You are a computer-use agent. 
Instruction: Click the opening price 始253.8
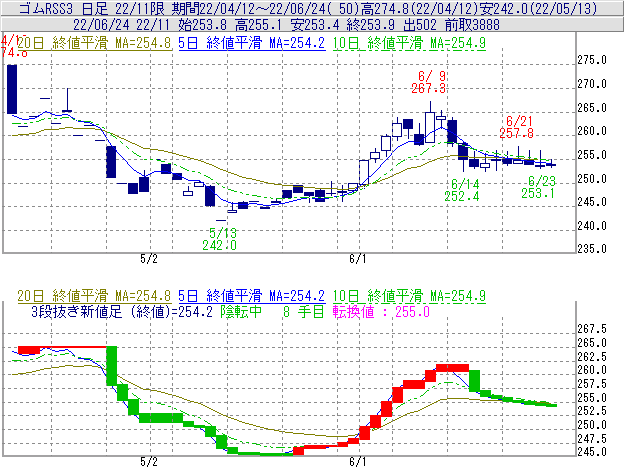click(202, 25)
